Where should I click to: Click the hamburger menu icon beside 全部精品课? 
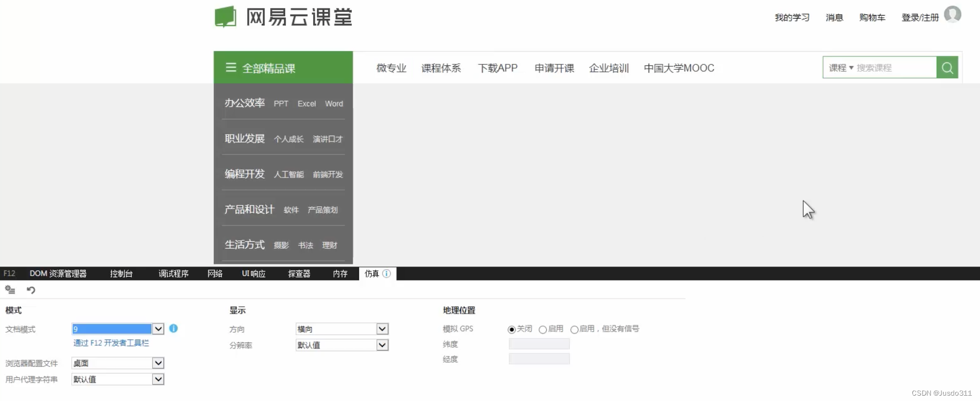(231, 68)
